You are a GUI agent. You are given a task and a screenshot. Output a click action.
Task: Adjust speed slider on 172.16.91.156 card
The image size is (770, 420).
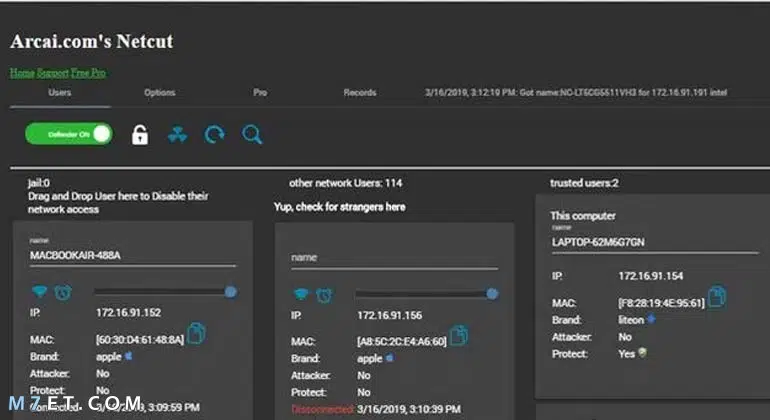click(427, 294)
